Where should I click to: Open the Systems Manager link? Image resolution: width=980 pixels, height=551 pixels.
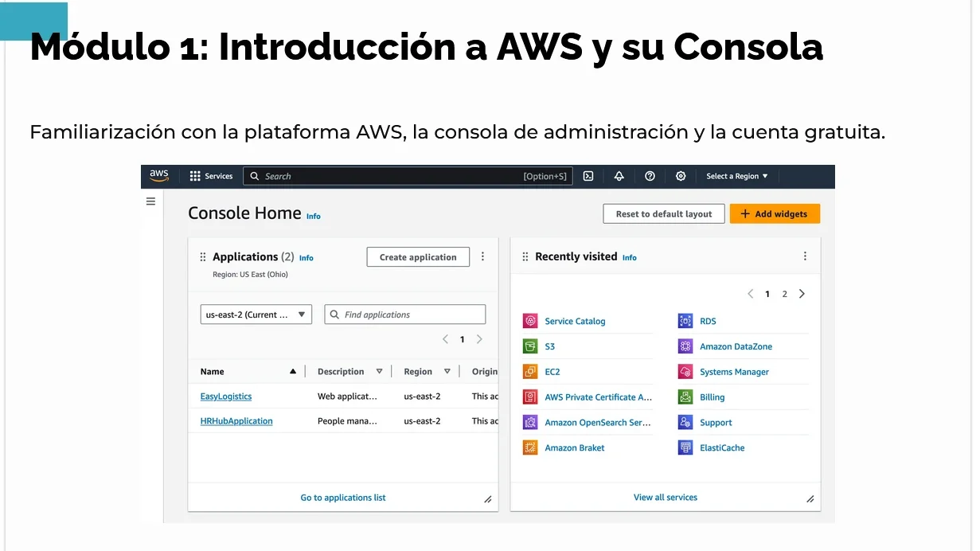(734, 372)
